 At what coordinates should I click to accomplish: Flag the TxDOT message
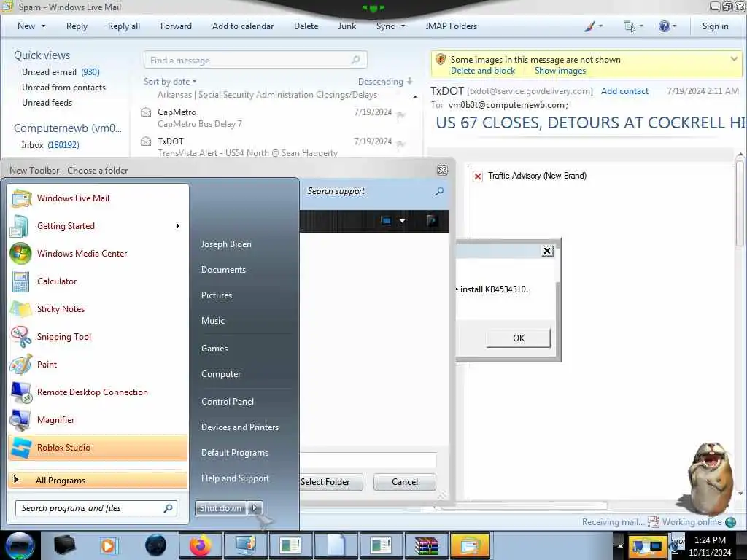click(400, 144)
